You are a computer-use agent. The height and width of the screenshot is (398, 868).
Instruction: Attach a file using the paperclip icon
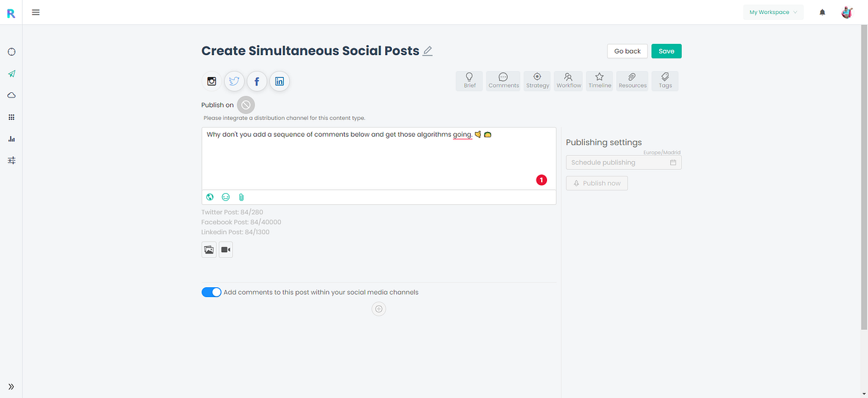click(x=241, y=197)
